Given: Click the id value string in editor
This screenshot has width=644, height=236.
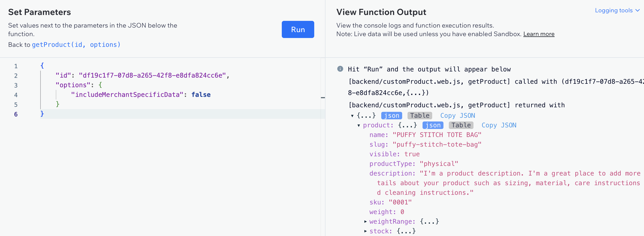Looking at the screenshot, I should 152,75.
